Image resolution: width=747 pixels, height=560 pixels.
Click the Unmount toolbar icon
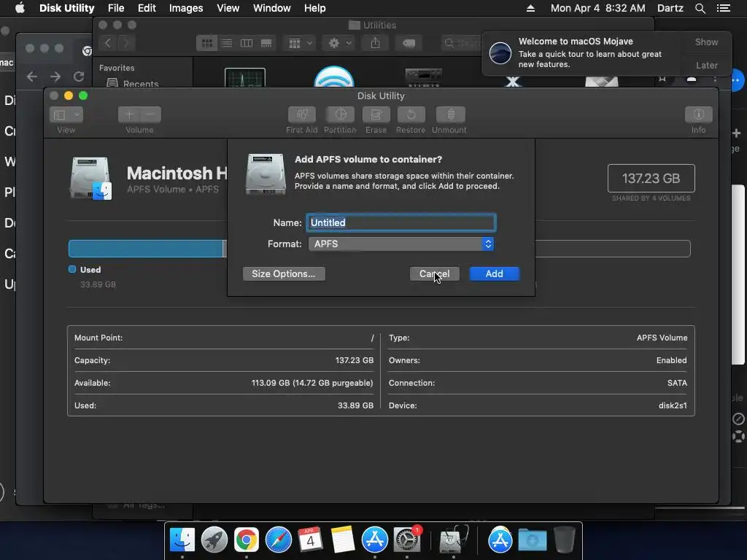[450, 114]
